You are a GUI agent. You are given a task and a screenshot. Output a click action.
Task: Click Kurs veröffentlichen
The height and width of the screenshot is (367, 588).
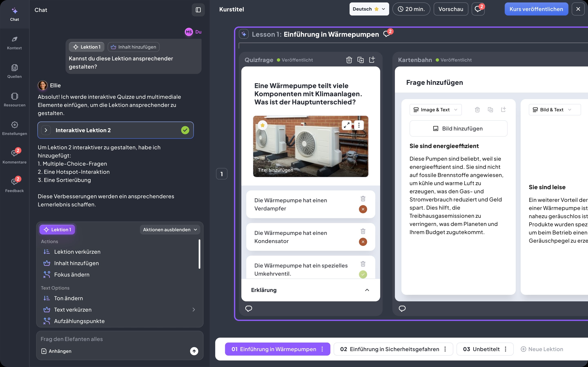click(x=536, y=9)
